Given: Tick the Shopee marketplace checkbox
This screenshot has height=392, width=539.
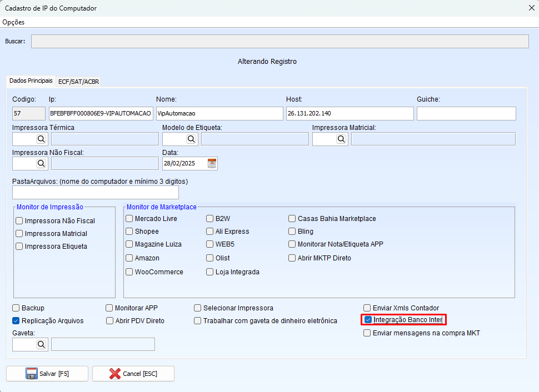Looking at the screenshot, I should 129,232.
